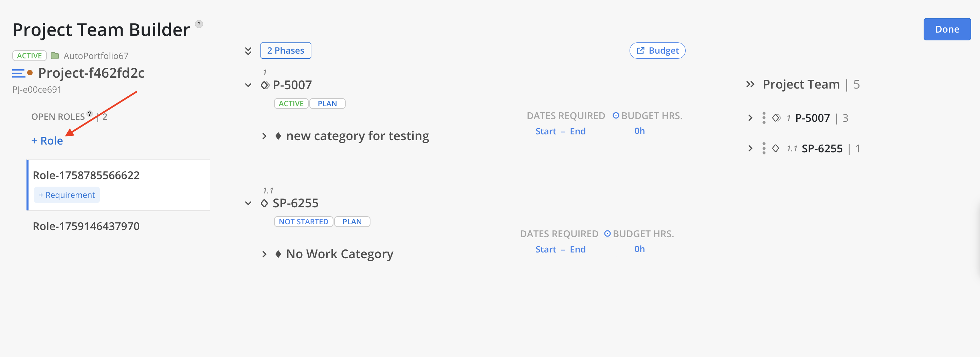980x357 pixels.
Task: Expand the No Work Category row
Action: pos(265,254)
